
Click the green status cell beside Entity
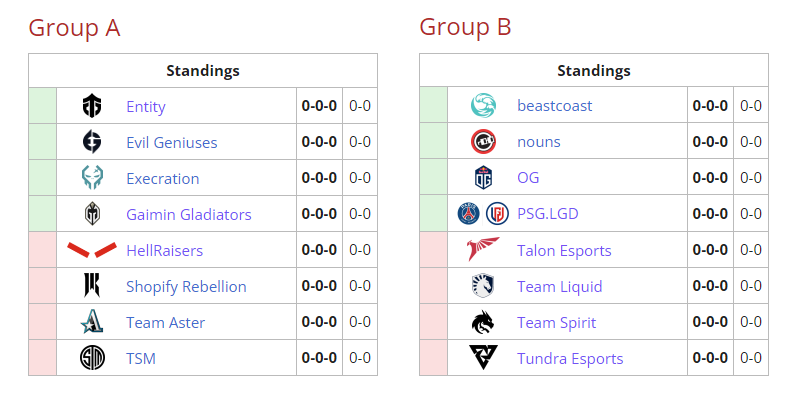[x=42, y=106]
